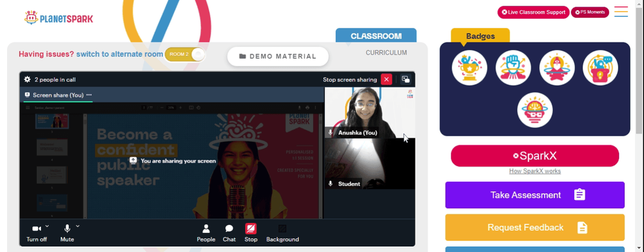
Task: Click the PlanetSpark logo
Action: tap(59, 17)
